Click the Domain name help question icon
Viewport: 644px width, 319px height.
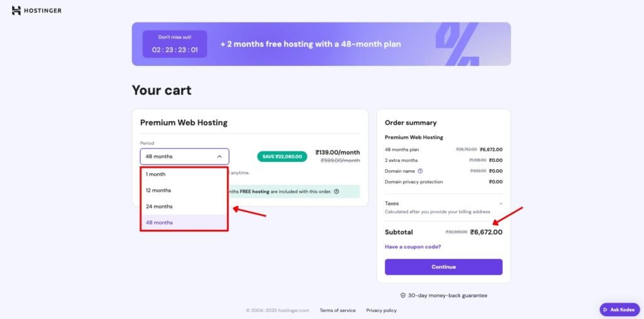[420, 171]
